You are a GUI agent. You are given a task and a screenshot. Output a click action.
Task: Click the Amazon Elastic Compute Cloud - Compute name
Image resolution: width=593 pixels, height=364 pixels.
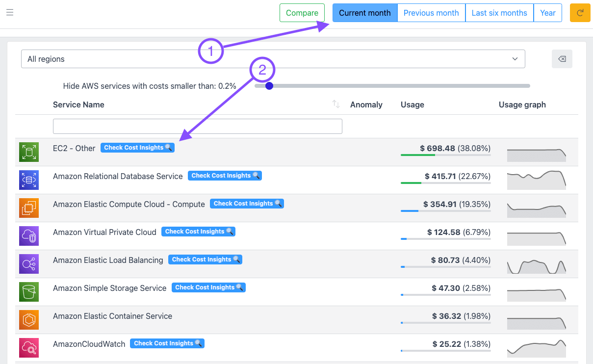tap(129, 204)
